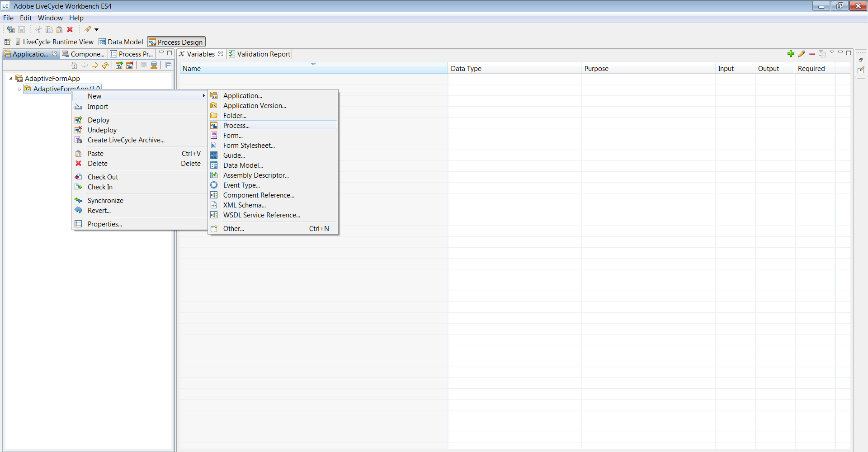868x452 pixels.
Task: Expand the AdaptiveFormApp/1.0 tree node
Action: (19, 89)
